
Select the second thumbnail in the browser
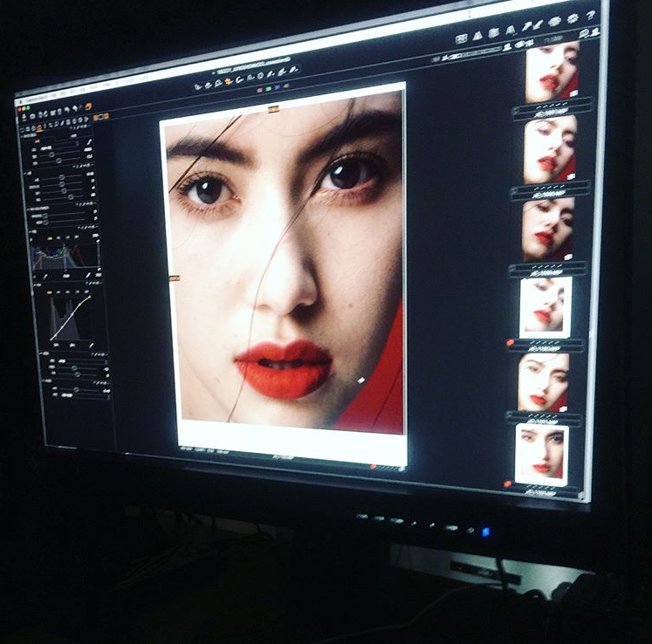pos(550,150)
